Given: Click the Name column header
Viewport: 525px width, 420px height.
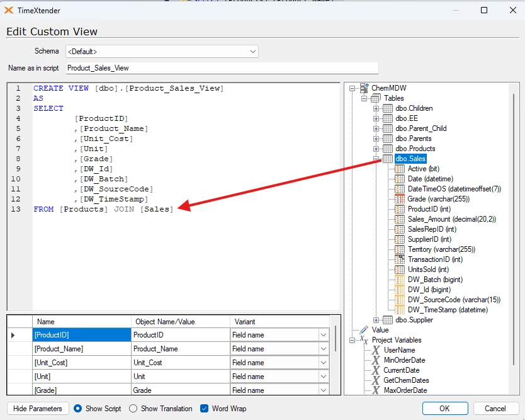Looking at the screenshot, I should point(82,322).
